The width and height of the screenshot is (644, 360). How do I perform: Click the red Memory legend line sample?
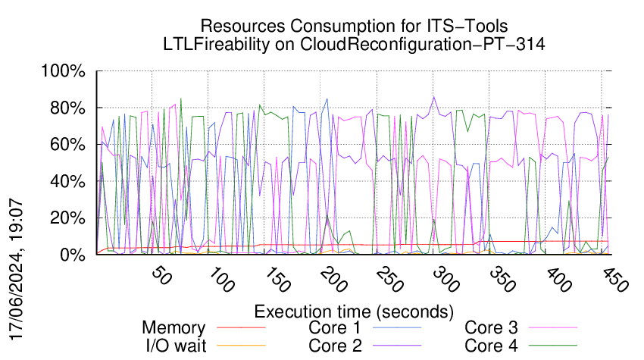[241, 327]
